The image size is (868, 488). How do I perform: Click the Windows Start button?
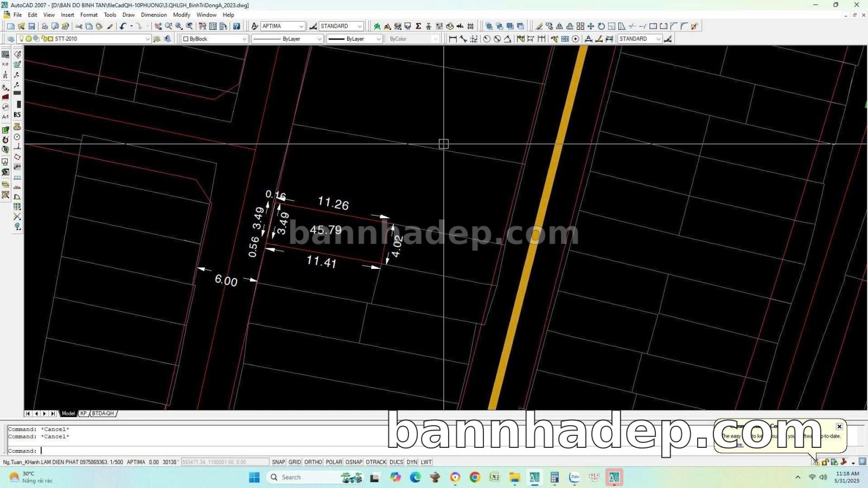(x=254, y=477)
